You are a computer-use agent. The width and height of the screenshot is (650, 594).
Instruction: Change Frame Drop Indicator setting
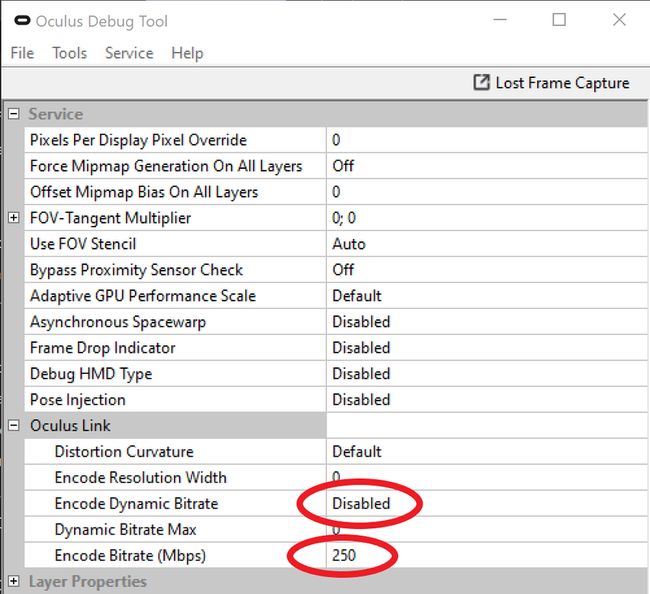tap(361, 348)
